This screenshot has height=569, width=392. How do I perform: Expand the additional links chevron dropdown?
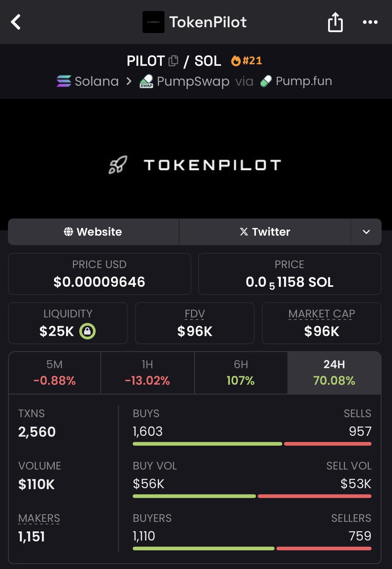[x=366, y=232]
